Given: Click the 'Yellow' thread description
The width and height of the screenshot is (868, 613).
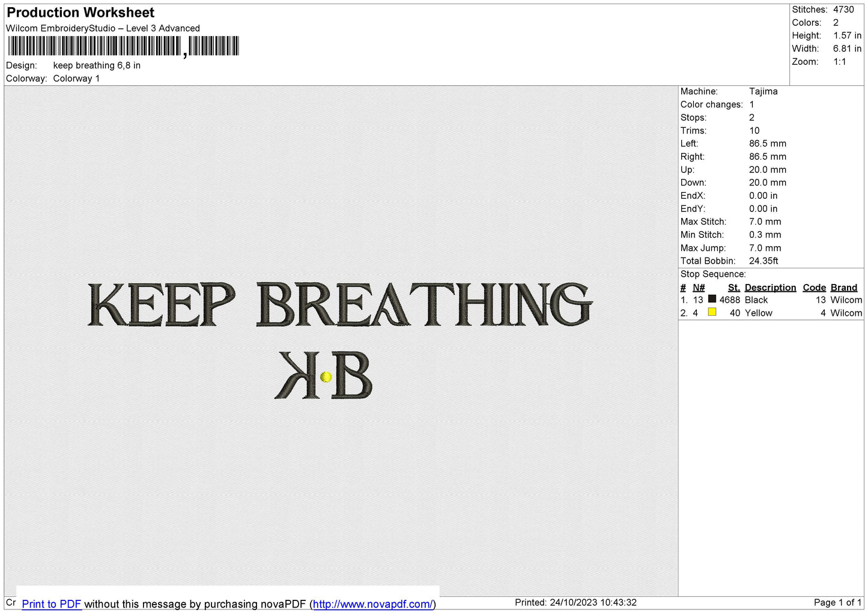Looking at the screenshot, I should [x=758, y=313].
